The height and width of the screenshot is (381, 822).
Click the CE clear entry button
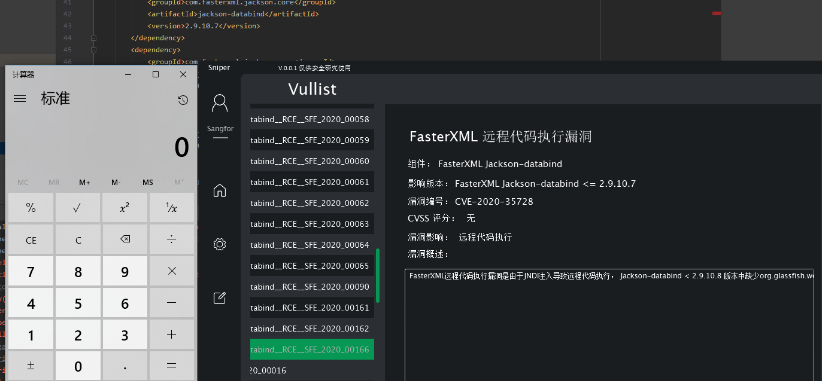(30, 240)
